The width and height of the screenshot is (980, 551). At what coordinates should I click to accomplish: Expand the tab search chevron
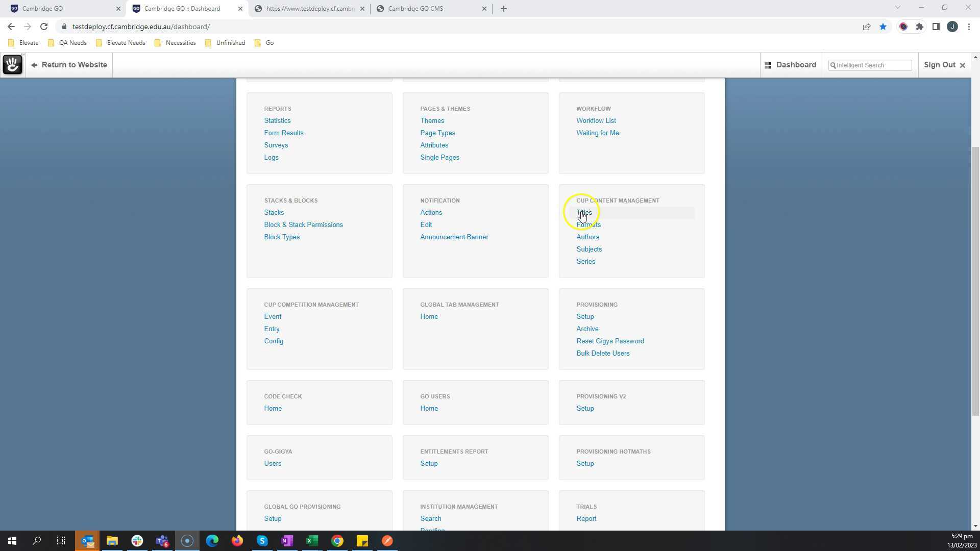(x=898, y=8)
